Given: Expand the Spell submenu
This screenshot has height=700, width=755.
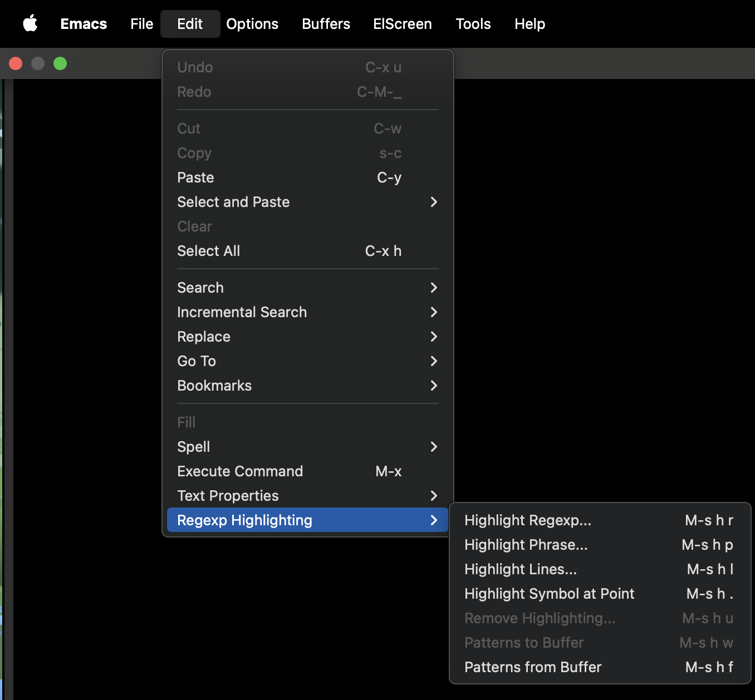Looking at the screenshot, I should (308, 447).
